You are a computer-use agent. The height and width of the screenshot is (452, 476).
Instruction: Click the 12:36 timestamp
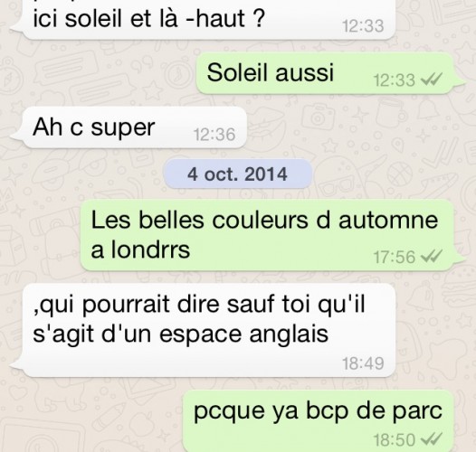214,135
